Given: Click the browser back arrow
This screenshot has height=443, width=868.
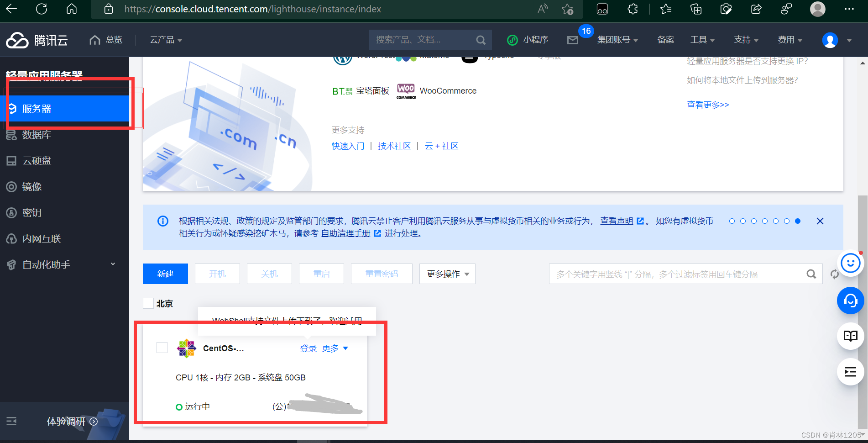Looking at the screenshot, I should coord(11,9).
